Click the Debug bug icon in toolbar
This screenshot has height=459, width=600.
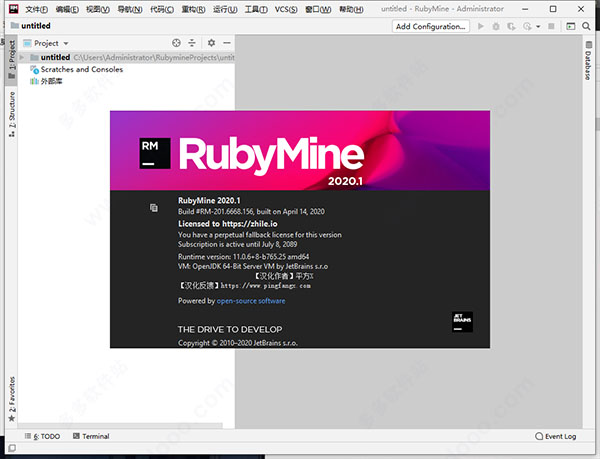496,26
